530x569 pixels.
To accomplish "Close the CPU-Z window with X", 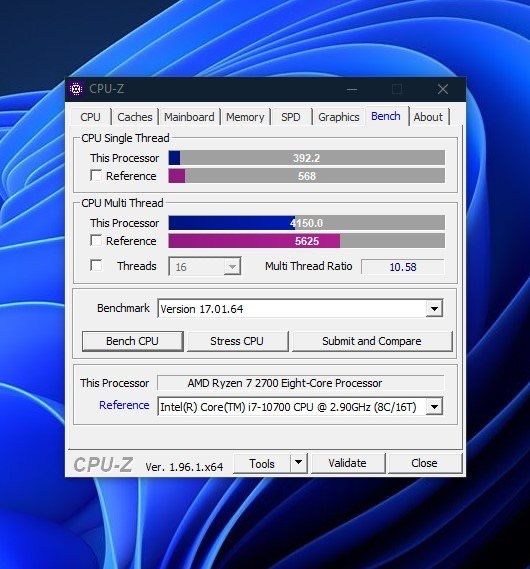I will click(443, 89).
